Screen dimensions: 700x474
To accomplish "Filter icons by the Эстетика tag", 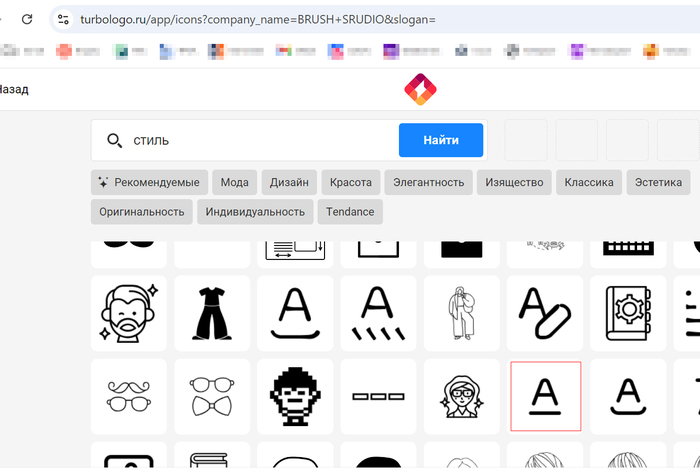I will [658, 182].
